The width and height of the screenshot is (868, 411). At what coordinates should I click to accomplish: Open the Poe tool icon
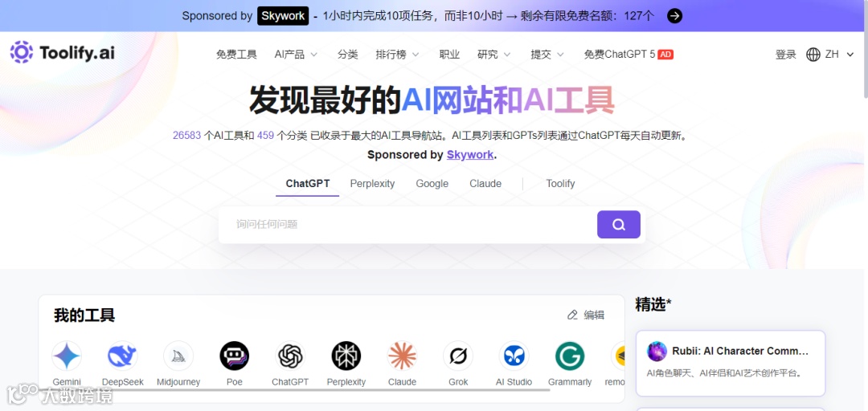pos(234,356)
